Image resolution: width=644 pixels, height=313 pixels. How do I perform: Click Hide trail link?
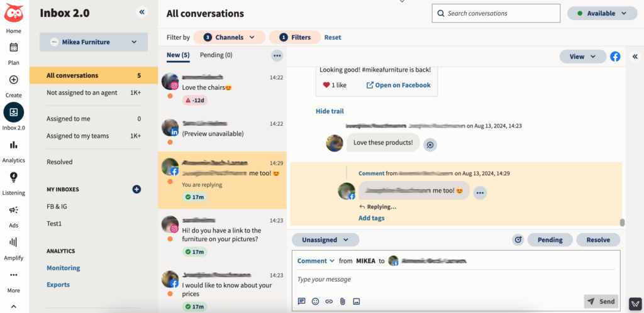(x=330, y=111)
